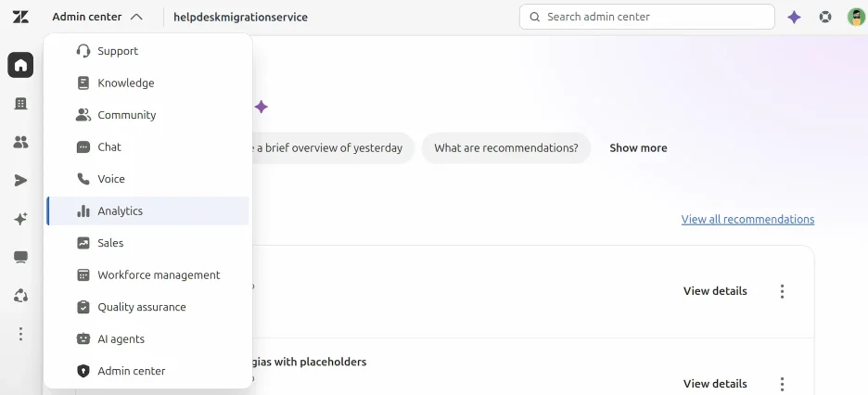This screenshot has height=395, width=868.
Task: Click the Community people icon
Action: click(x=83, y=115)
